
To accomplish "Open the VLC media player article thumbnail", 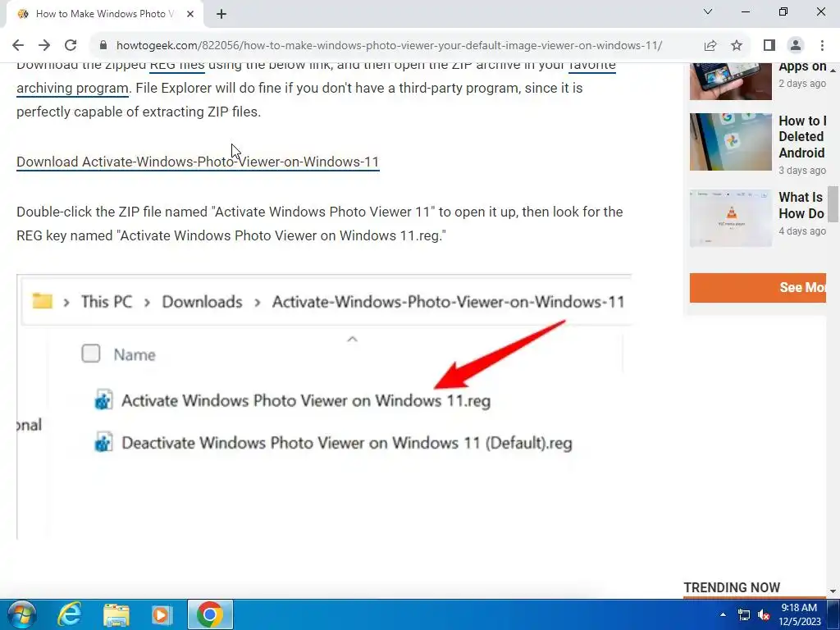I will [731, 218].
